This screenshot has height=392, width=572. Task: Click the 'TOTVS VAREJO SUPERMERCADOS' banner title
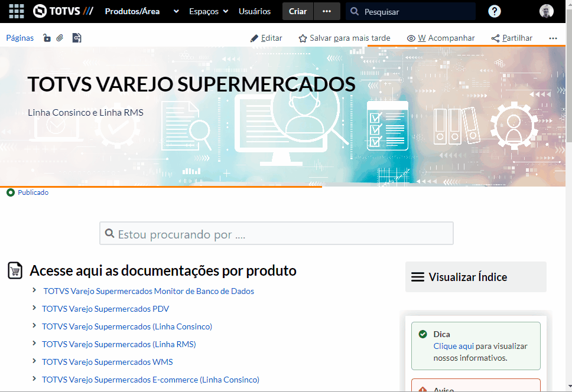tap(191, 84)
